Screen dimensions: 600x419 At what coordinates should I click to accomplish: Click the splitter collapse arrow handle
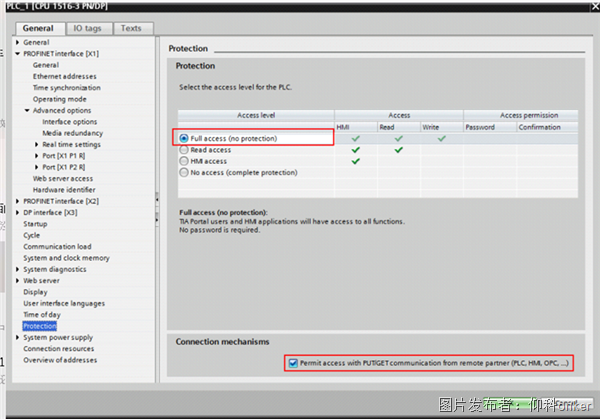tap(157, 199)
